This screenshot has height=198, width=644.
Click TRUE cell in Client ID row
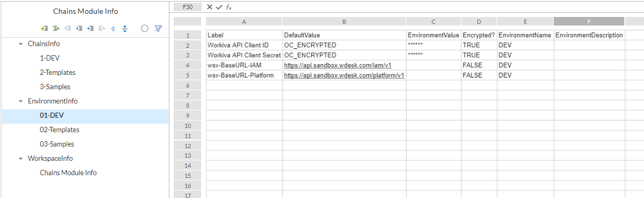(x=479, y=45)
